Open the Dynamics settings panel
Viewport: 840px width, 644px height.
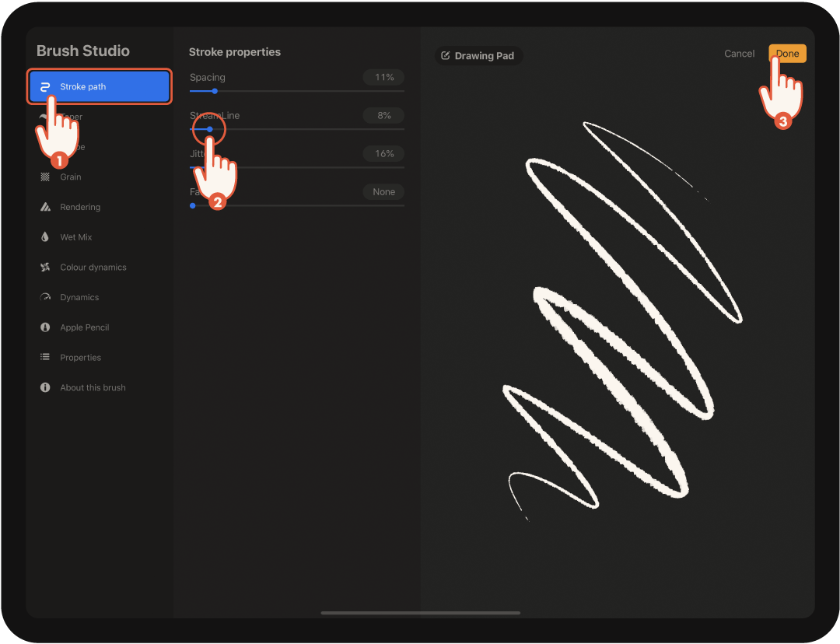pyautogui.click(x=79, y=297)
